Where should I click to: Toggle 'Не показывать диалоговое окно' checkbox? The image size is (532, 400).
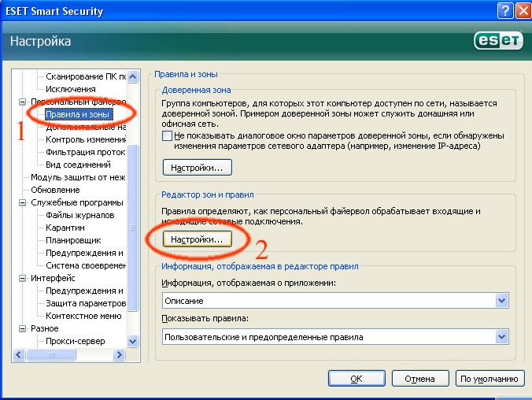[167, 135]
